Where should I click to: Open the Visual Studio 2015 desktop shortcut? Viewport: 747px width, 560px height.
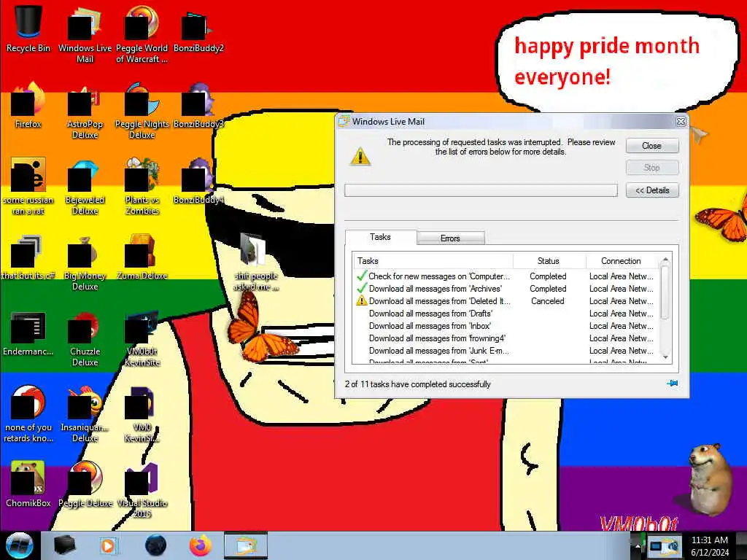(x=142, y=489)
